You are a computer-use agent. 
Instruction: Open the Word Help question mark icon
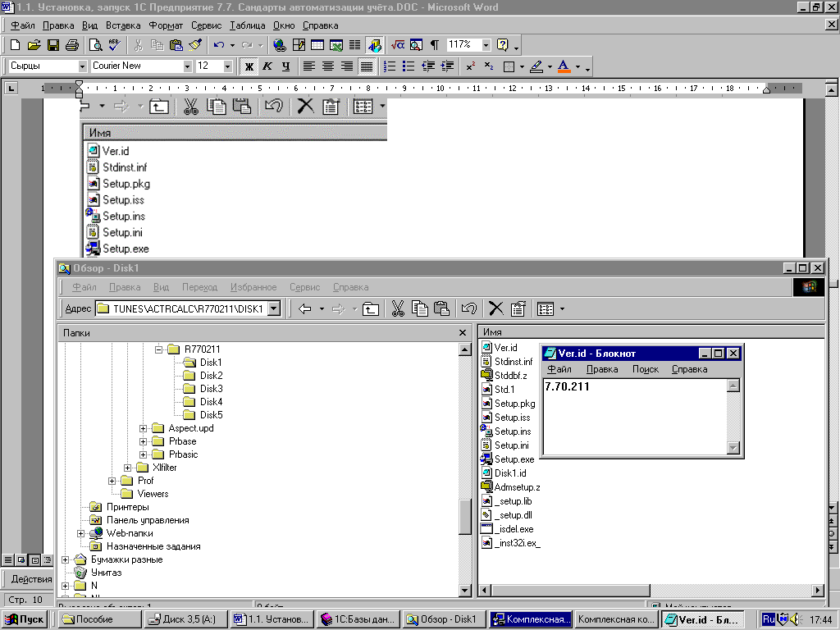point(503,45)
